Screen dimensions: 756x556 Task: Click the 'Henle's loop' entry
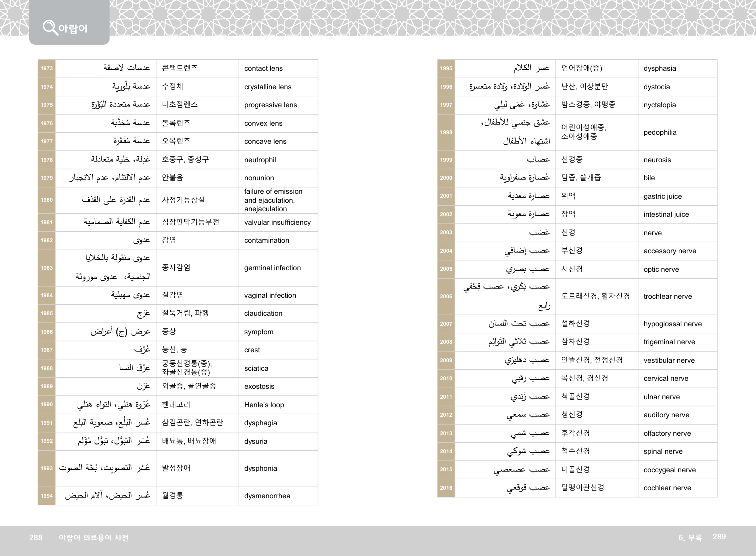[x=264, y=405]
